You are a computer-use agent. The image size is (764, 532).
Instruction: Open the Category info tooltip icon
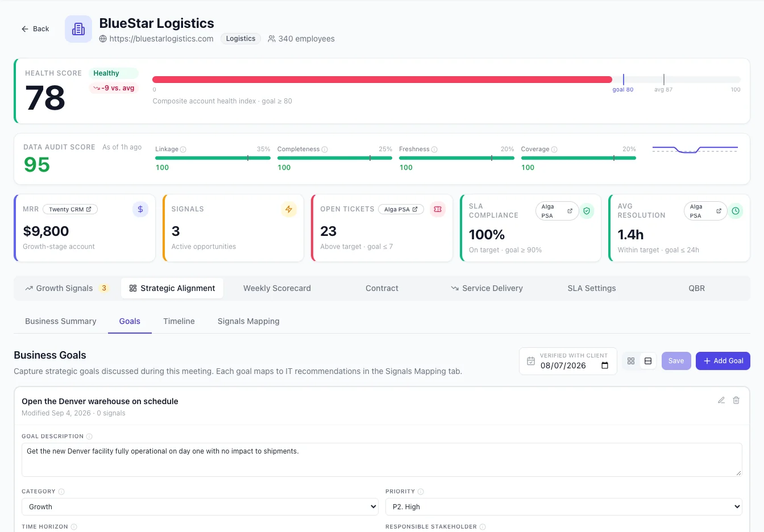click(61, 492)
